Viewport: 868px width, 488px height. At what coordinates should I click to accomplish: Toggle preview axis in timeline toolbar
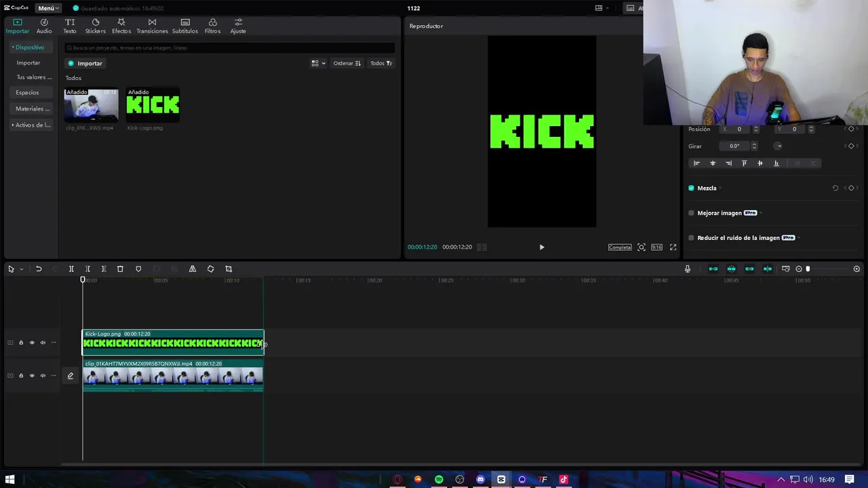(x=768, y=269)
